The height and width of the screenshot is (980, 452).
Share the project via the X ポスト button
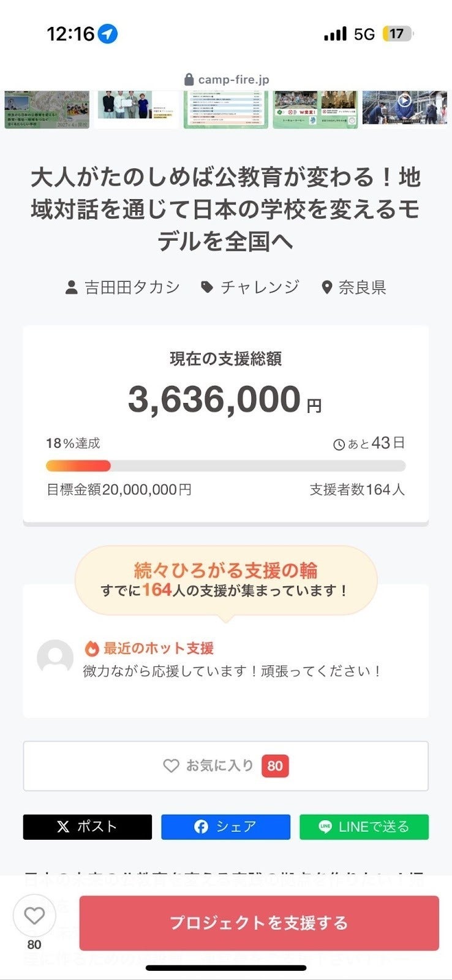point(87,827)
